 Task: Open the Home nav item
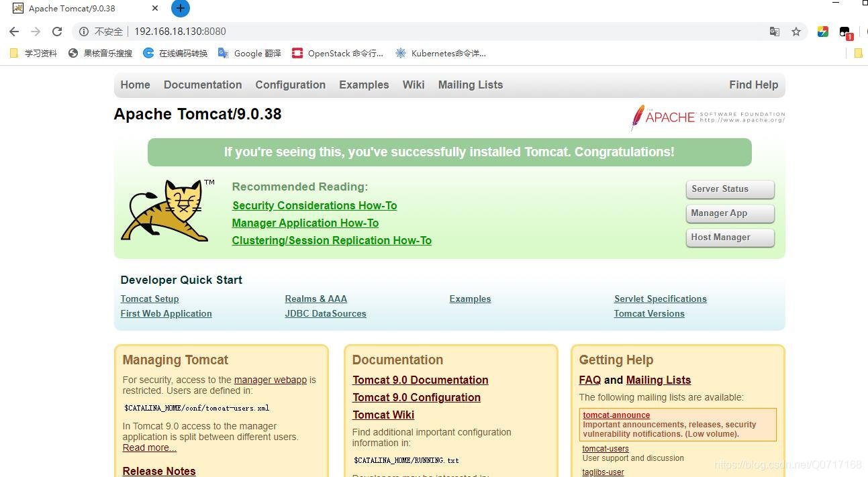point(135,85)
